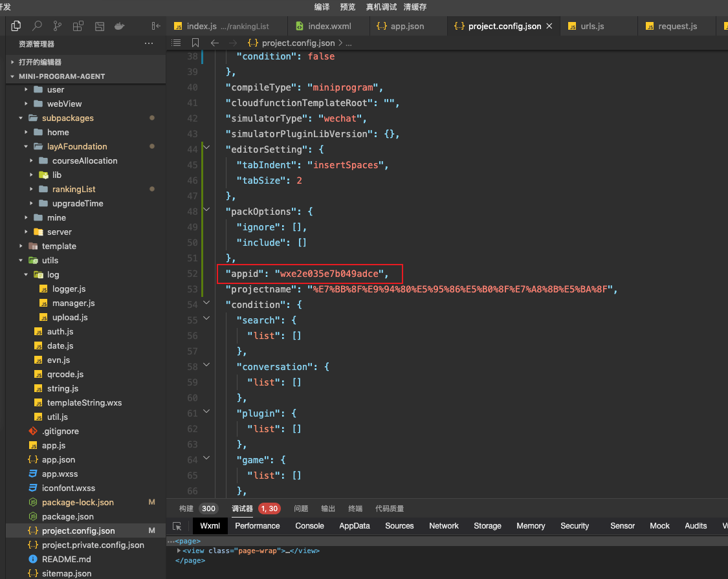
Task: Collapse the layAFoundation folder
Action: 26,146
